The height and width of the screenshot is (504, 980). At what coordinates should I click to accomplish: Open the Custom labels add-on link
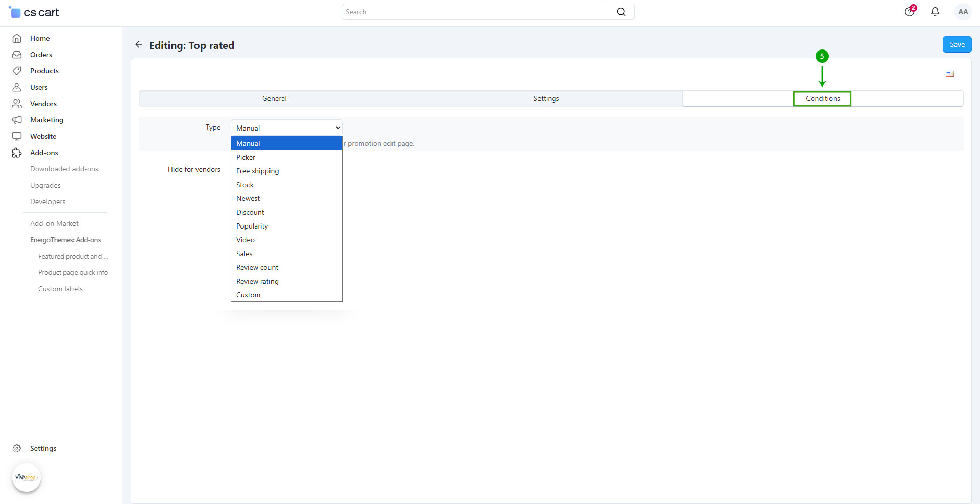60,289
